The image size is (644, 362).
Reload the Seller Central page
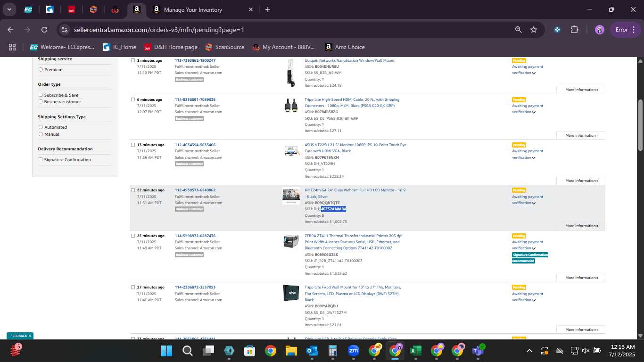(44, 30)
